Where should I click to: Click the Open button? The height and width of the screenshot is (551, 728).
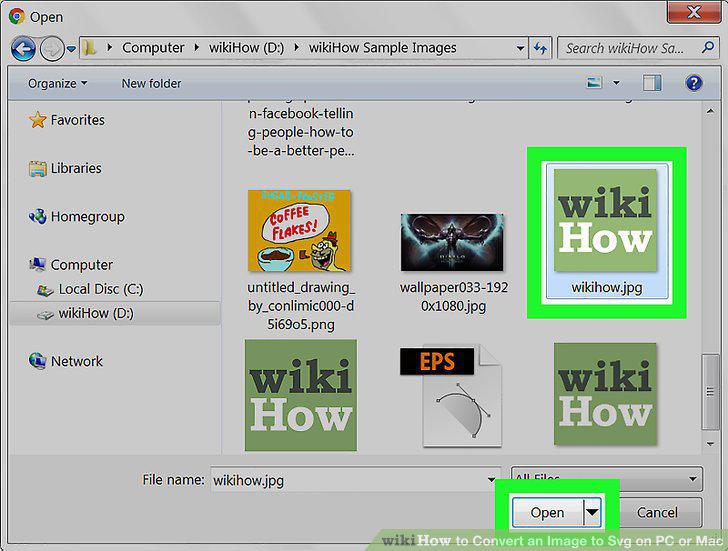[x=547, y=513]
